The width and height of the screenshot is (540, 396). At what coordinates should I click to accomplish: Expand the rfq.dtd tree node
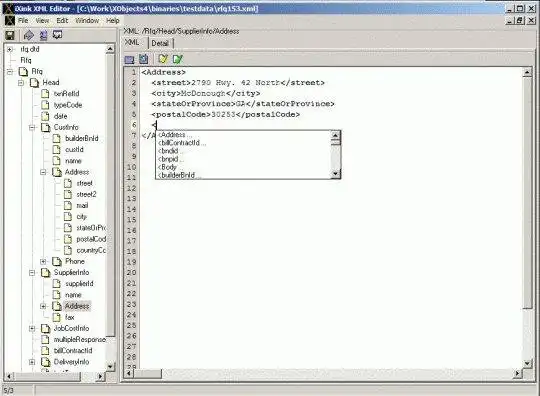10,49
